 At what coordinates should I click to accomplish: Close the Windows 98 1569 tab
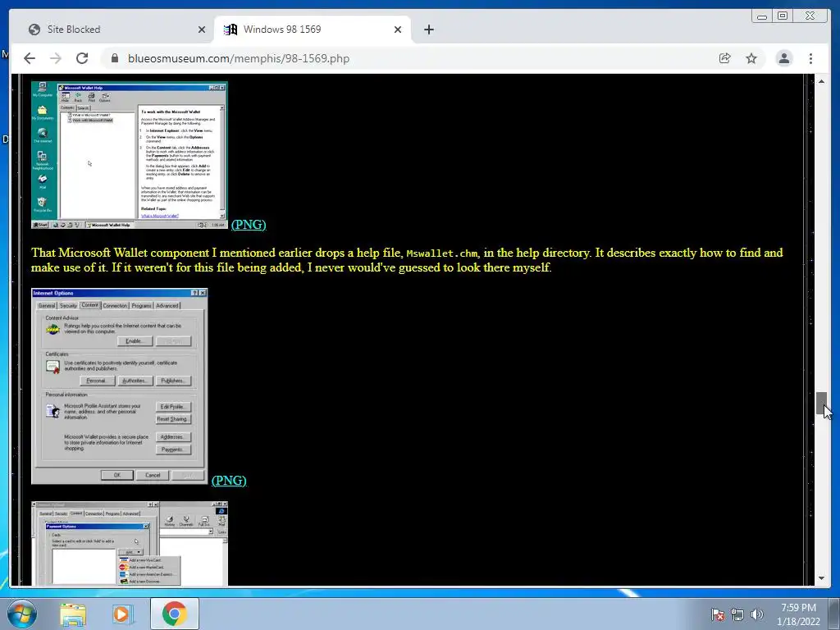[x=398, y=30]
